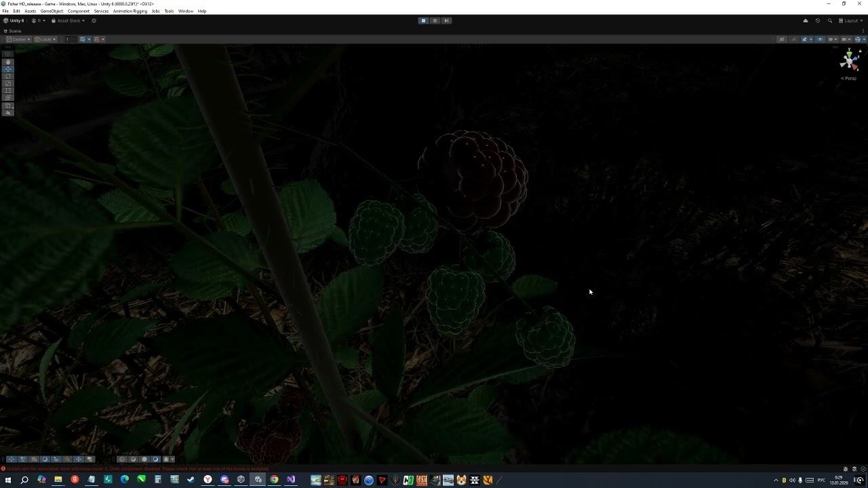Open the Animation Rigging menu

coord(130,11)
